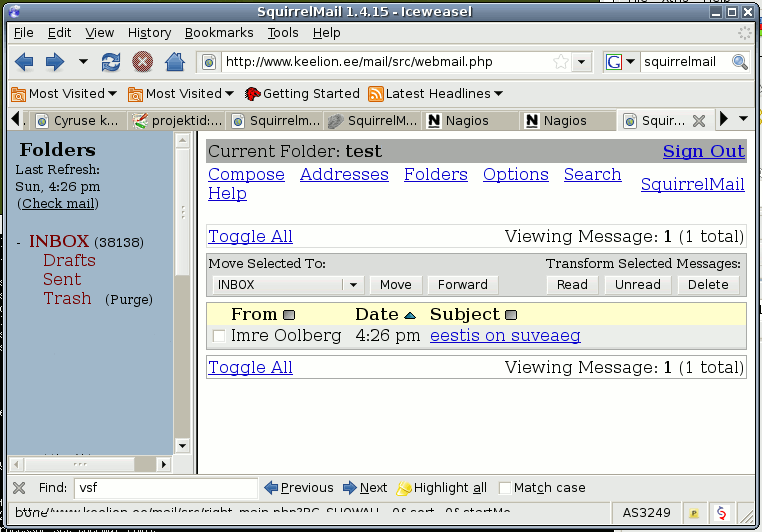The width and height of the screenshot is (762, 532).
Task: Open the Bookmarks menu
Action: [219, 33]
